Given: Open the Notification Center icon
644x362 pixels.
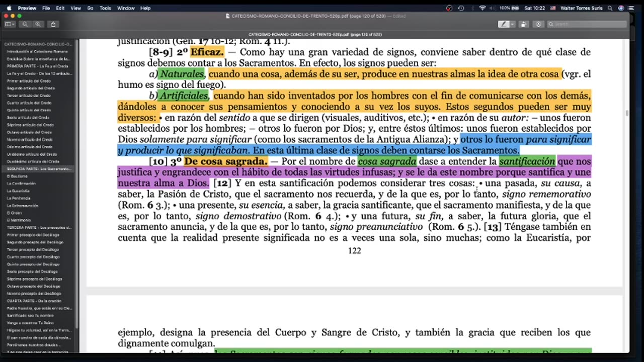Looking at the screenshot, I should click(x=632, y=8).
